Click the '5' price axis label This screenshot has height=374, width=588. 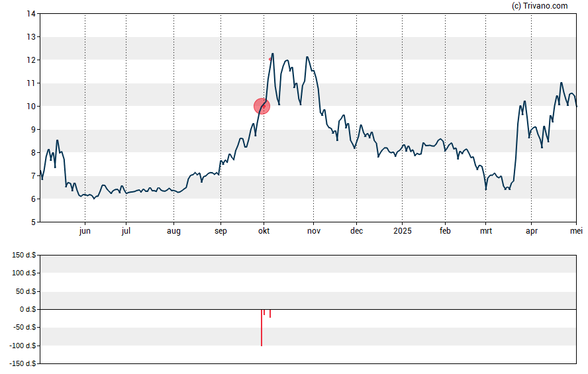[33, 222]
